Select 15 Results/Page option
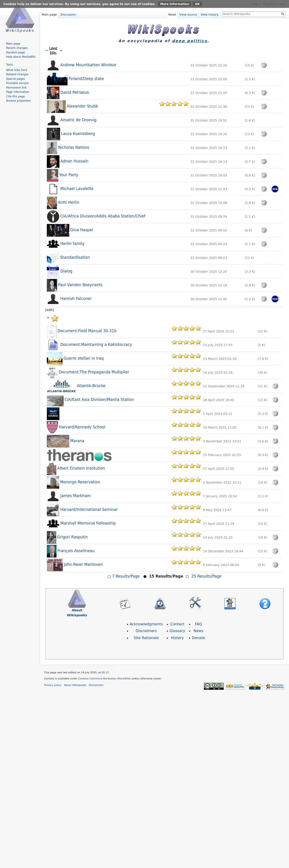 (166, 576)
